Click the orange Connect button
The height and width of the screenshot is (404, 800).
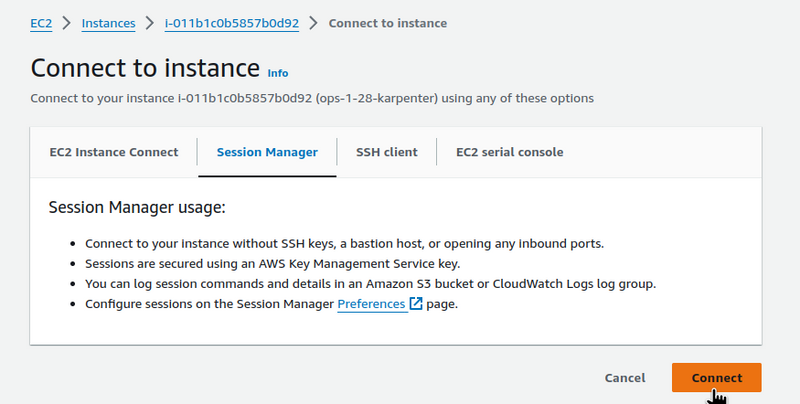click(717, 378)
